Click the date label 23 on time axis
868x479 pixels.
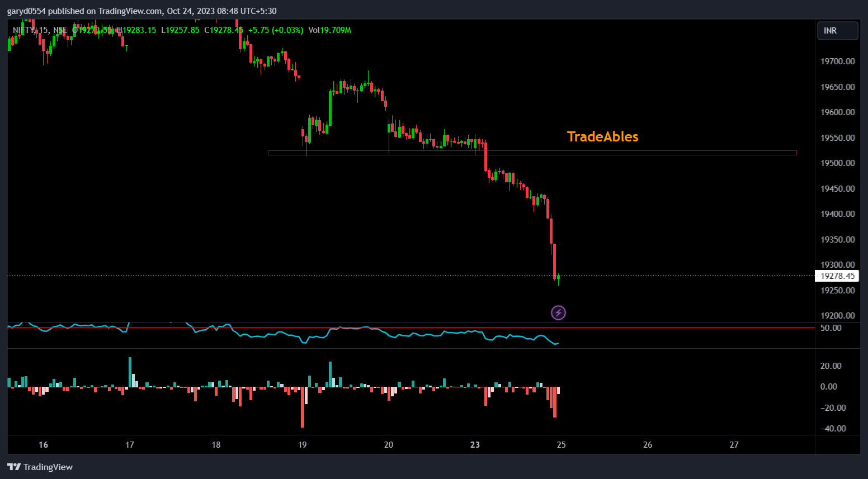coord(475,445)
